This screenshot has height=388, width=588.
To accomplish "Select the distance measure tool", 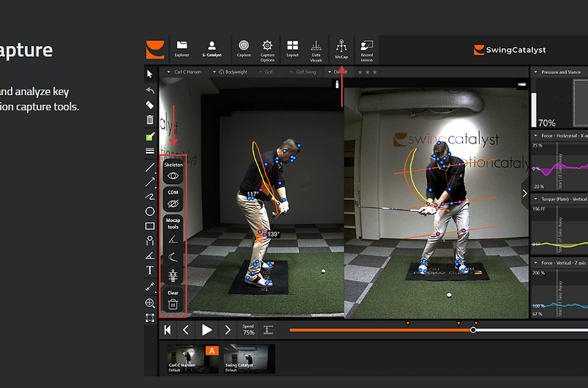I will click(x=150, y=287).
